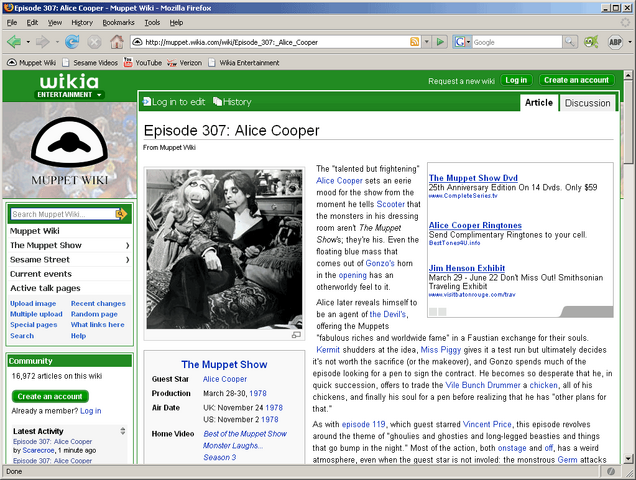Open the Bookmarks menu
The image size is (636, 480).
pos(118,23)
